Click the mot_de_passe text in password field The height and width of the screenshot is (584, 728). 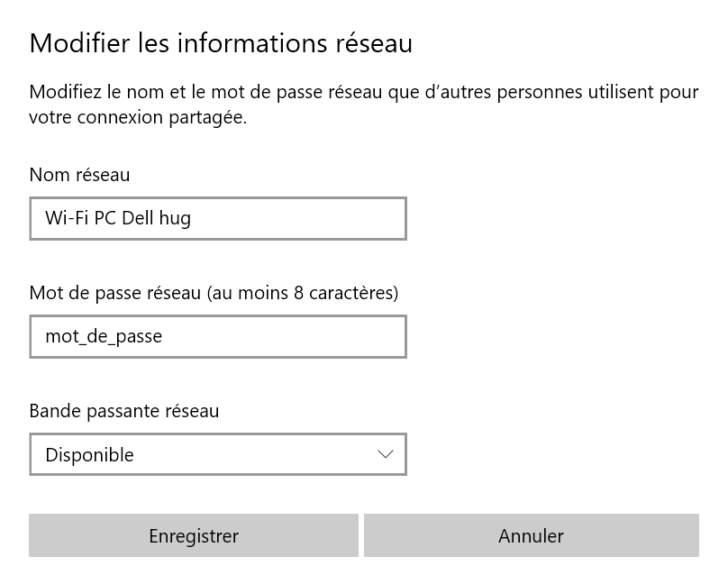104,336
